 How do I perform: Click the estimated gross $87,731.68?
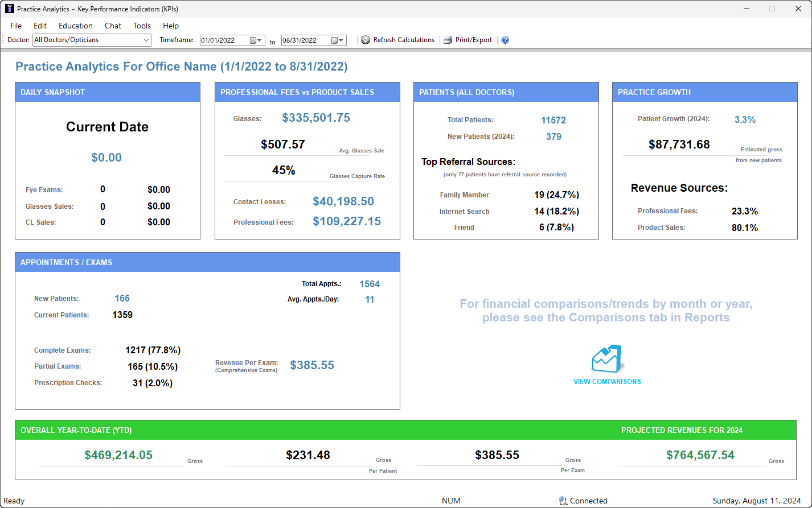coord(679,144)
